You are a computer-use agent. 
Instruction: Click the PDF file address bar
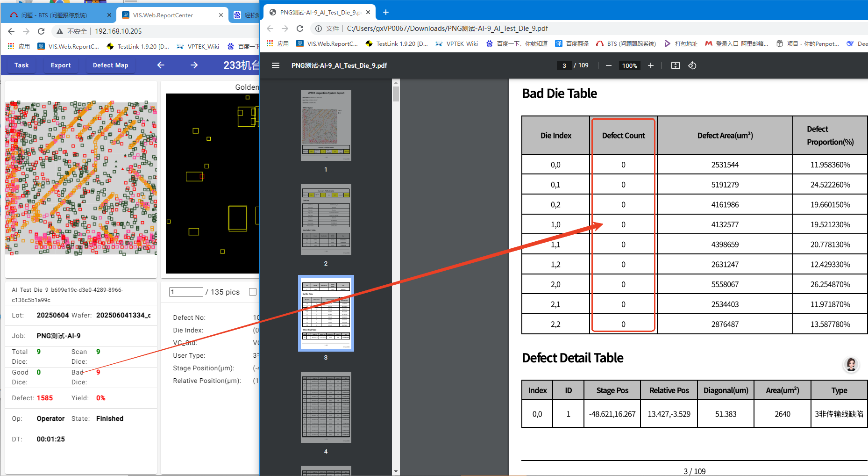(x=448, y=29)
